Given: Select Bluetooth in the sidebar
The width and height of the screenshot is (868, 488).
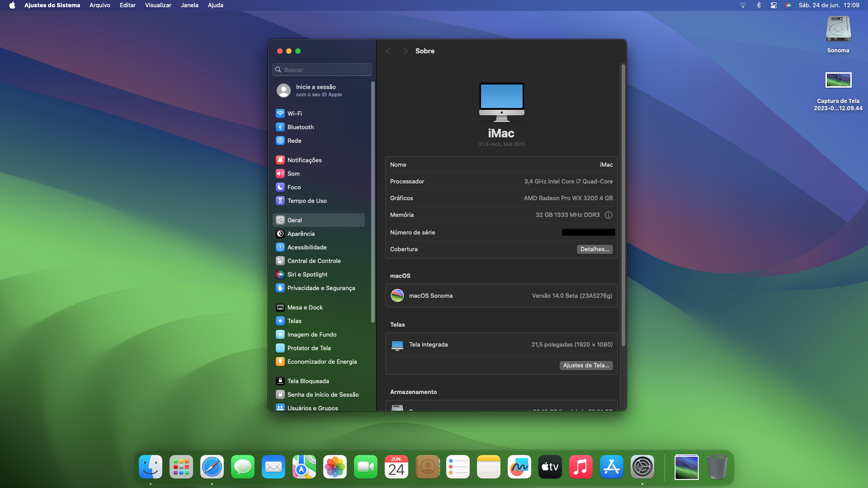Looking at the screenshot, I should [x=300, y=127].
